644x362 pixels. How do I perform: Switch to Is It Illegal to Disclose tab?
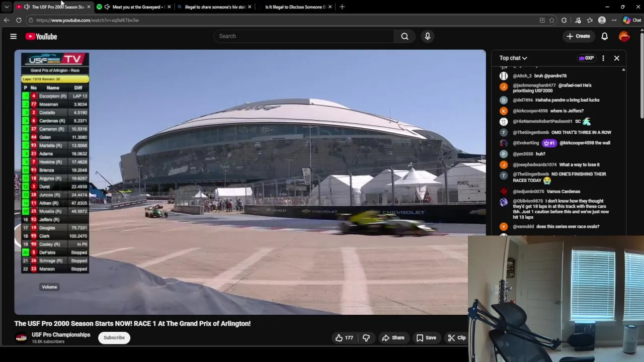point(295,7)
